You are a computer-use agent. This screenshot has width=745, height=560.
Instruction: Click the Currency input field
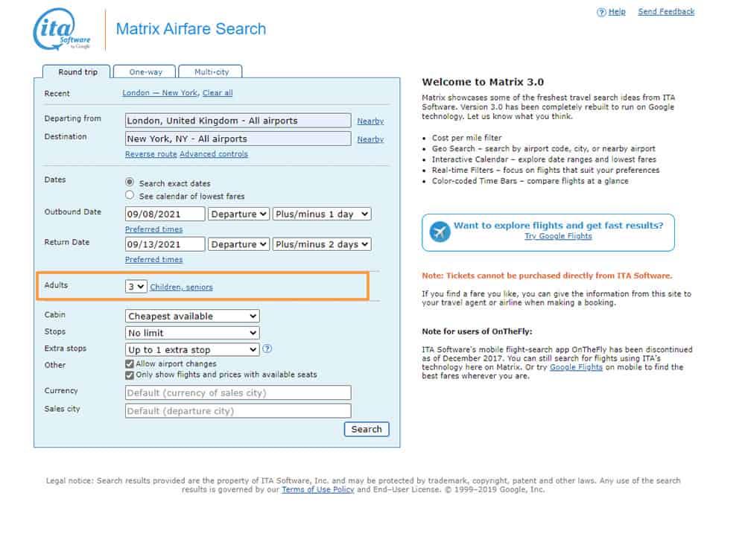pyautogui.click(x=238, y=392)
